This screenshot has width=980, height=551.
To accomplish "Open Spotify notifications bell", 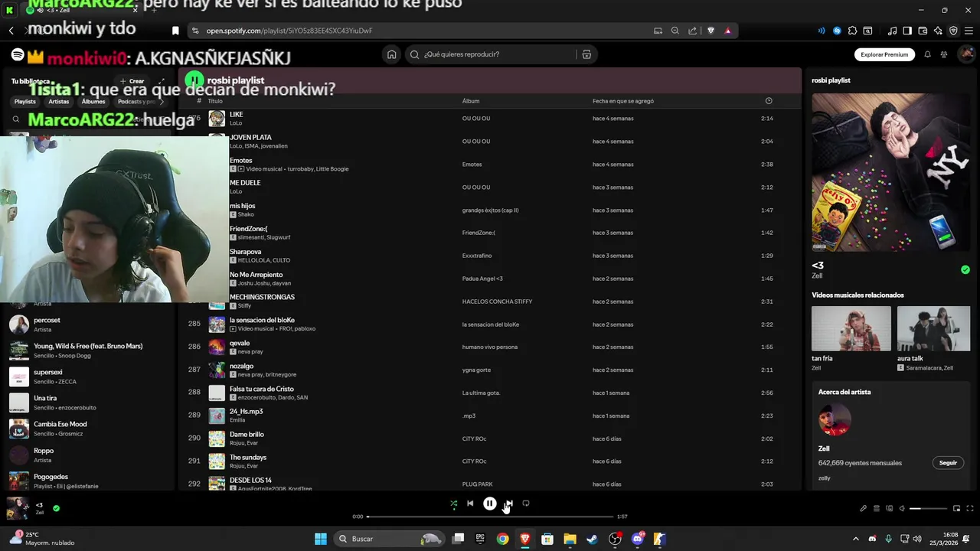I will pyautogui.click(x=927, y=54).
